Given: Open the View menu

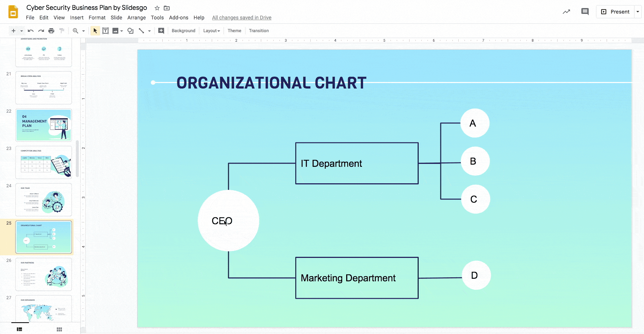Looking at the screenshot, I should click(x=59, y=18).
